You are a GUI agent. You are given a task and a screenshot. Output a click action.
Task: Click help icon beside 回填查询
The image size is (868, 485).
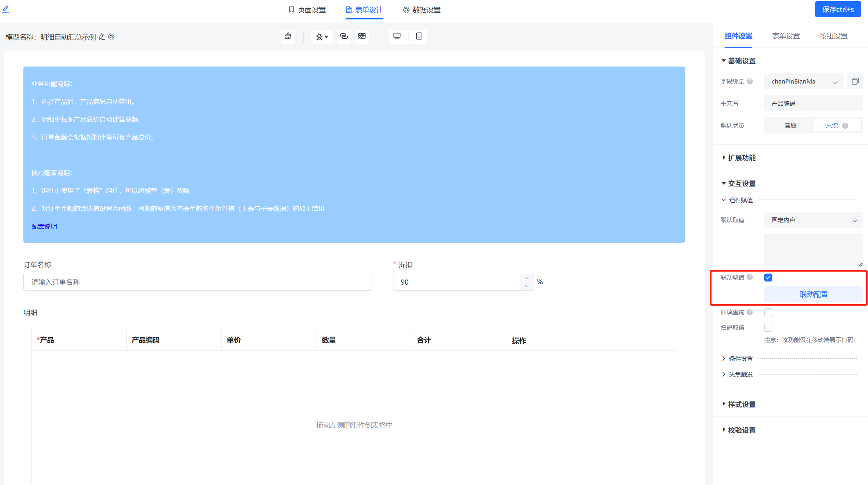pos(750,312)
